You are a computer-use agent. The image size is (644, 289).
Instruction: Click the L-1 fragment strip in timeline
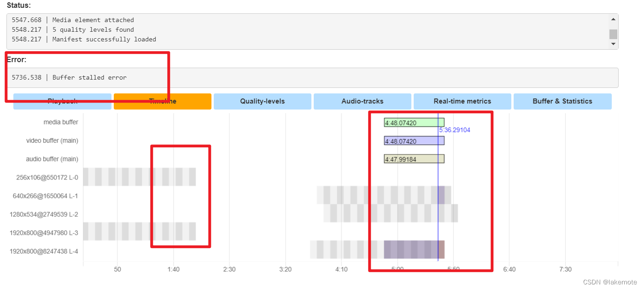384,195
